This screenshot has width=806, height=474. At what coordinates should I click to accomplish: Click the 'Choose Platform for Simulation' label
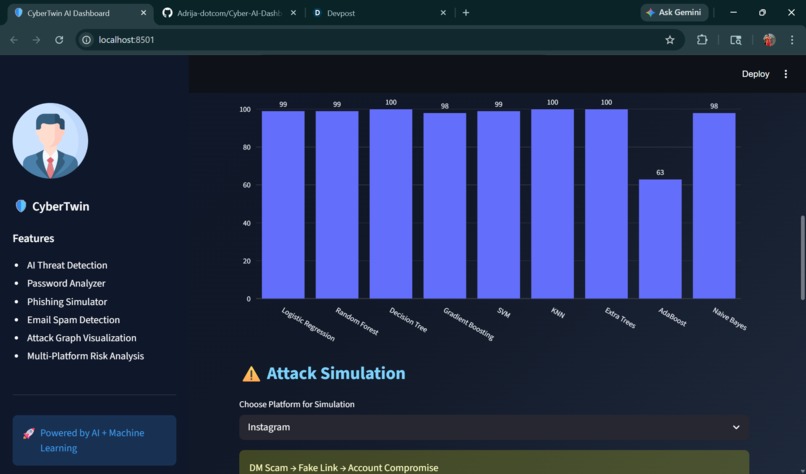(x=297, y=404)
